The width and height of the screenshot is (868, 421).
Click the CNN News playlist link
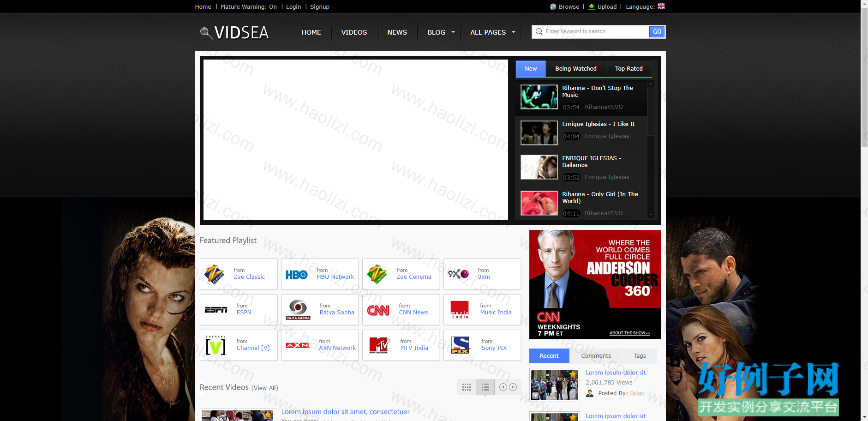click(413, 313)
